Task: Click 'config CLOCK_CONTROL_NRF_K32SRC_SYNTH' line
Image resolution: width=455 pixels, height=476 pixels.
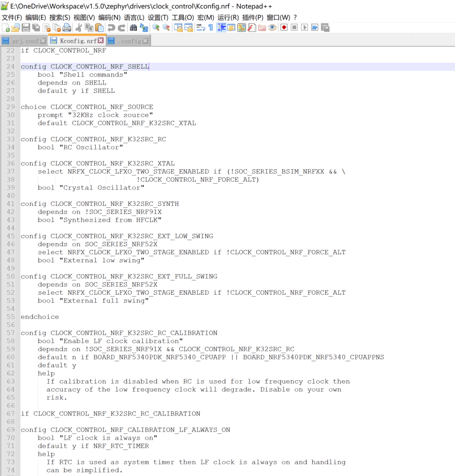Action: [100, 204]
